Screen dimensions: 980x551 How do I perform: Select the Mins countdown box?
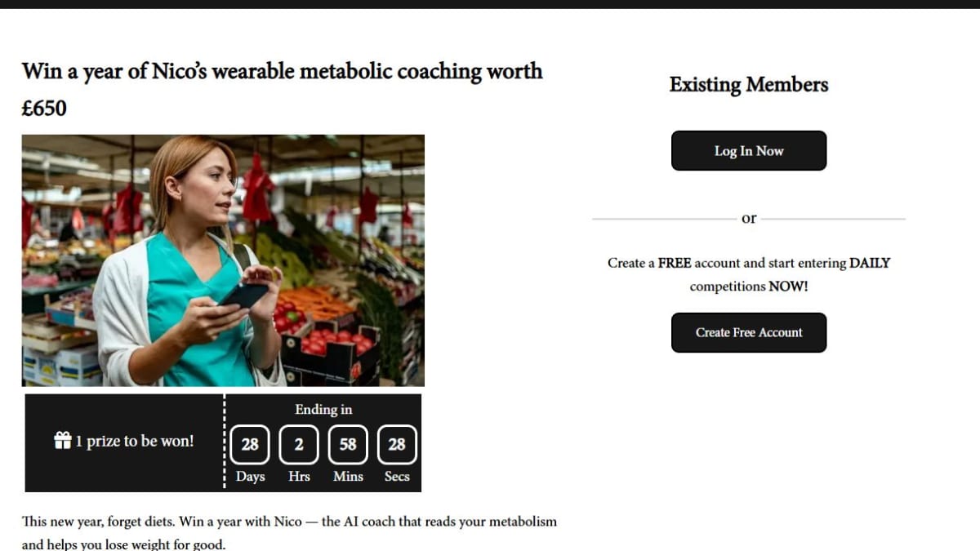(348, 444)
